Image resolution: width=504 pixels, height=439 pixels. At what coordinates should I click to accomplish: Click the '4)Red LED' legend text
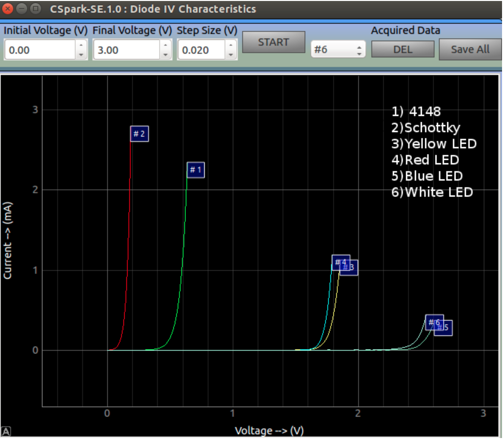tap(425, 160)
